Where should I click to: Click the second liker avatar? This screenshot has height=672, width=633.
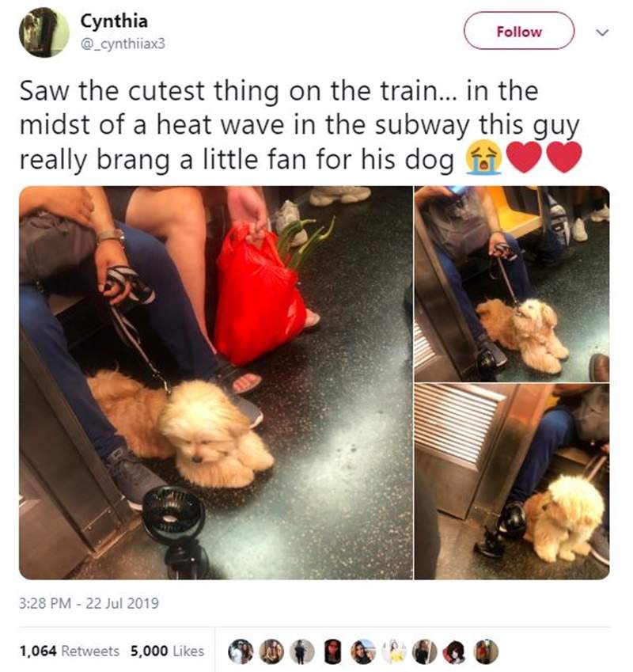click(271, 651)
